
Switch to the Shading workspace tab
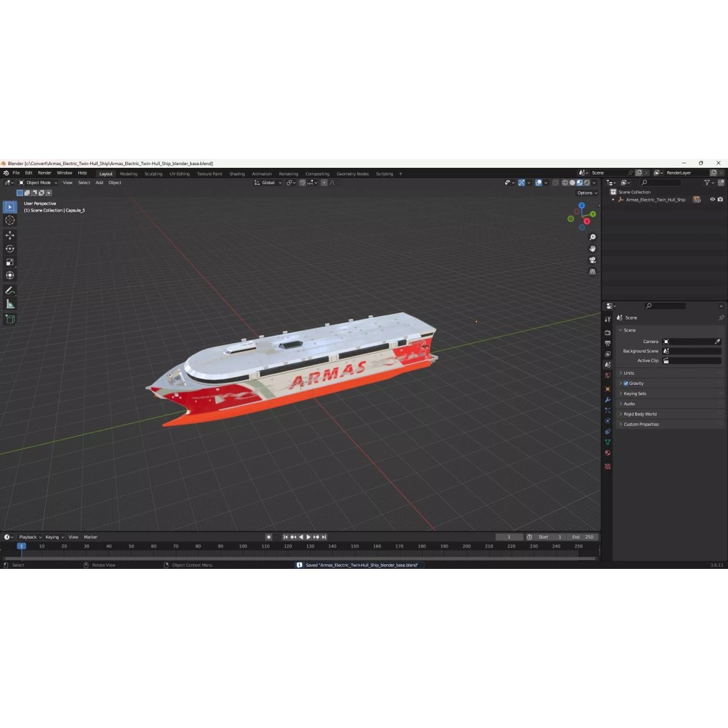(237, 174)
